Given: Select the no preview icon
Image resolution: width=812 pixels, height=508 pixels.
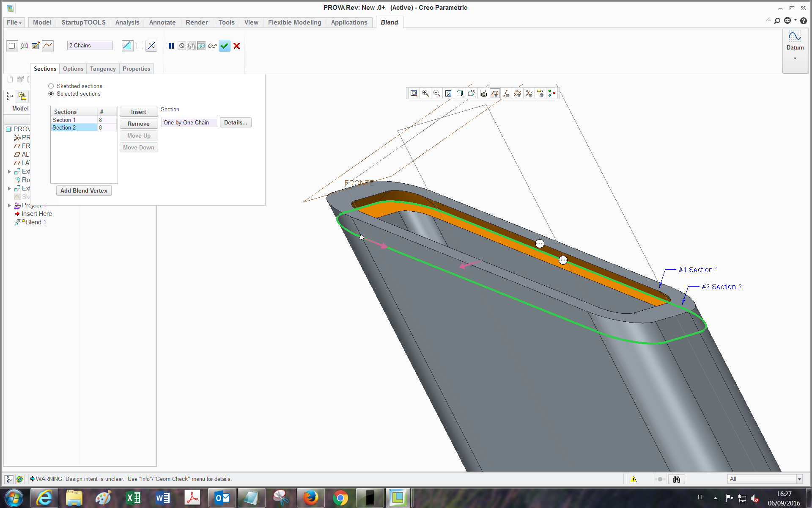Looking at the screenshot, I should pyautogui.click(x=181, y=46).
